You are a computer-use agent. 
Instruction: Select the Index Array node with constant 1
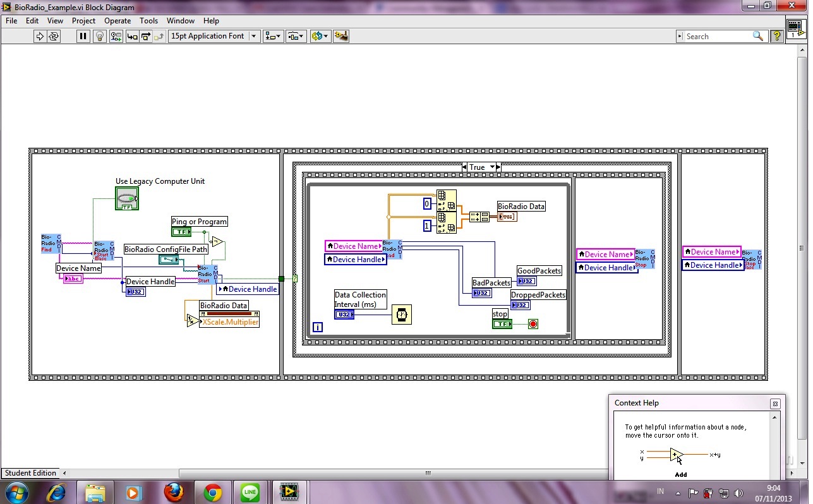[x=447, y=222]
